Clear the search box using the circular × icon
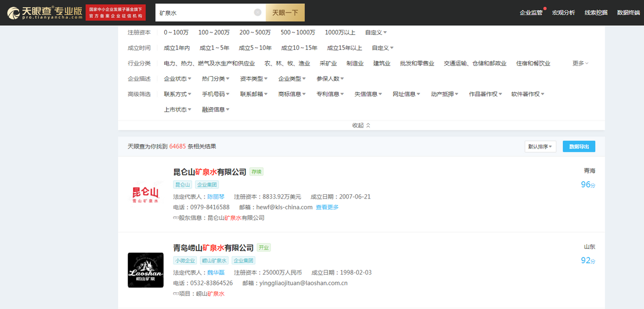This screenshot has height=309, width=644. pyautogui.click(x=258, y=12)
